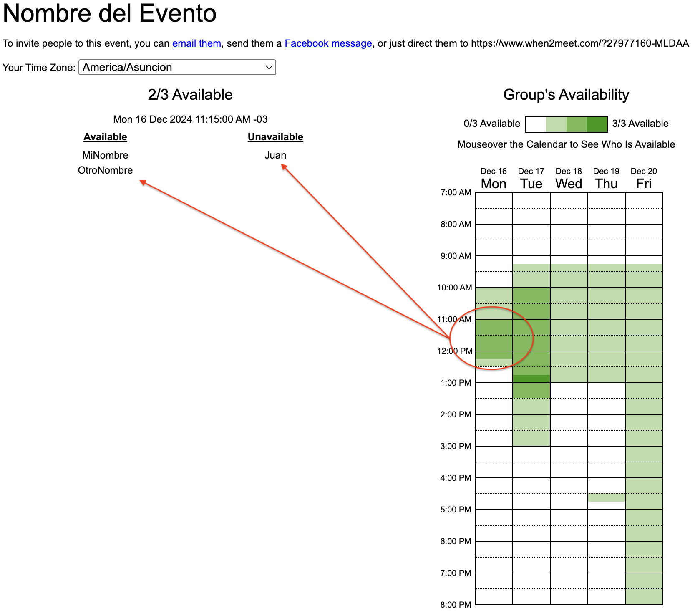Click the medium green third legend swatch
695x616 pixels.
pos(577,124)
